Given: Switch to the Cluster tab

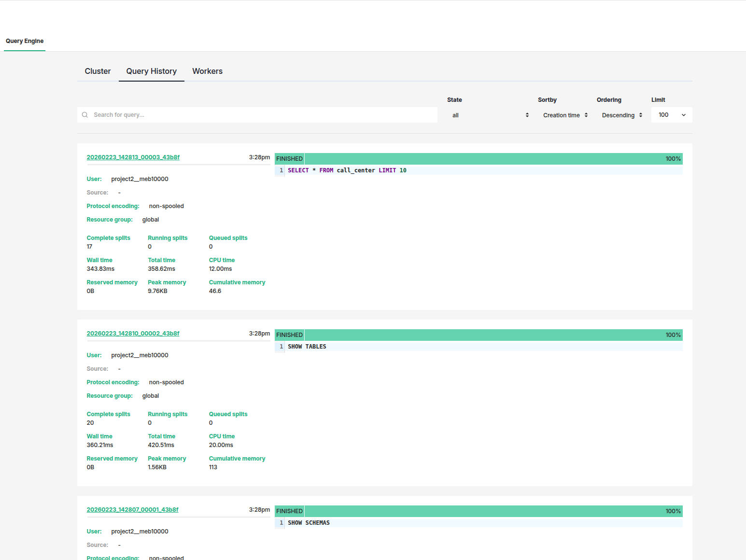Looking at the screenshot, I should (x=98, y=71).
